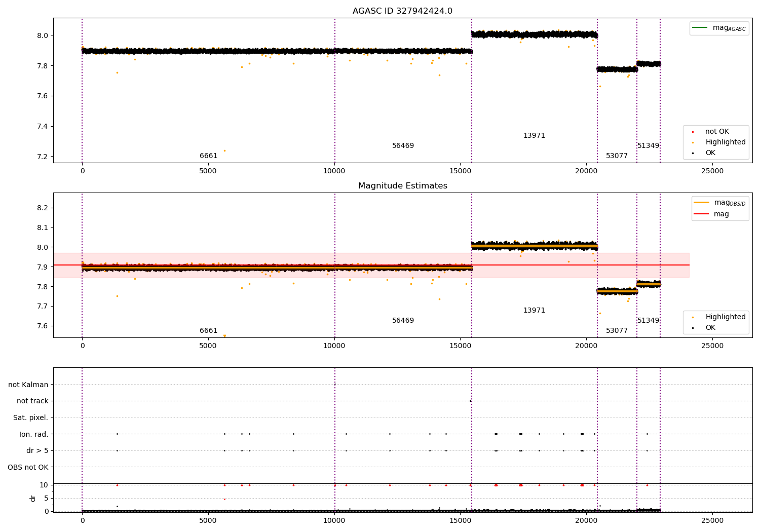The image size is (760, 532).
Task: Click OBSID label 56469 in Magnitude Estimates plot
Action: click(x=403, y=320)
